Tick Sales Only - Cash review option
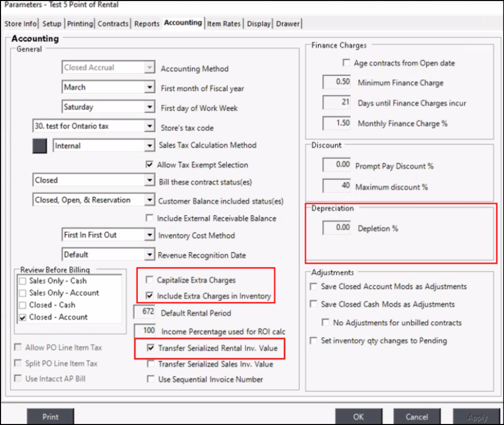 (22, 281)
